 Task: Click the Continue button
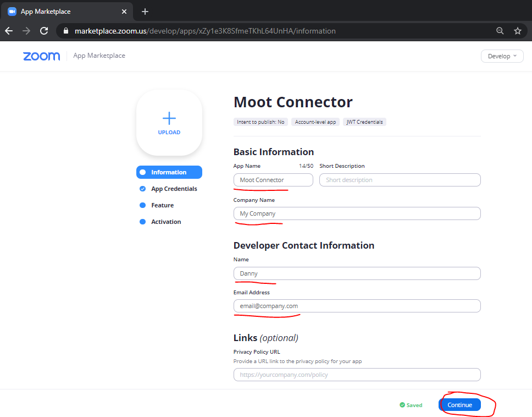tap(460, 405)
